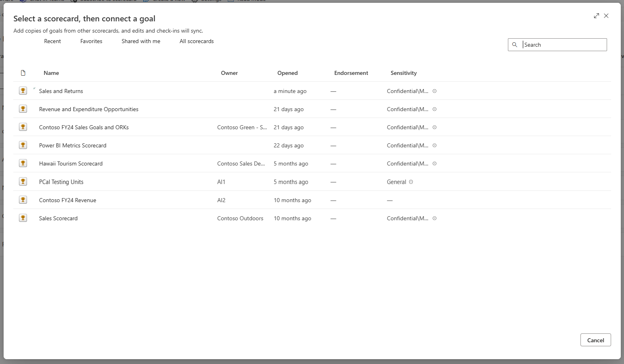Click sensitivity info icon for Revenue and Expenditure Opportunities
This screenshot has height=364, width=624.
click(435, 109)
